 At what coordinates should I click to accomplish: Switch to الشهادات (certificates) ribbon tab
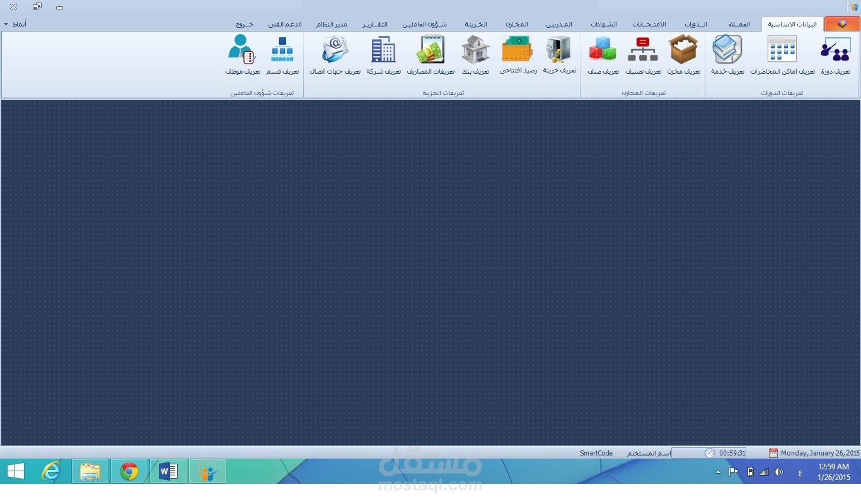(604, 24)
